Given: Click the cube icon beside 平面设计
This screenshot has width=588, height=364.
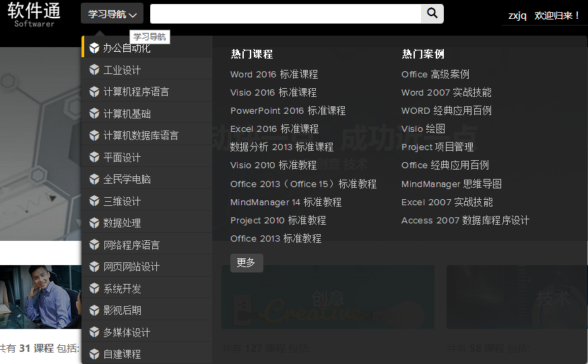Looking at the screenshot, I should 94,157.
